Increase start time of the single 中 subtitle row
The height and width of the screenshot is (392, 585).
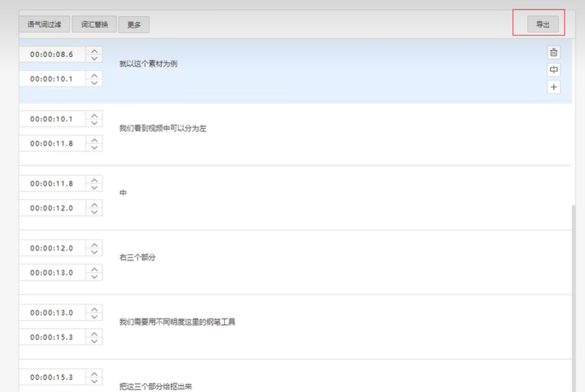coord(95,180)
